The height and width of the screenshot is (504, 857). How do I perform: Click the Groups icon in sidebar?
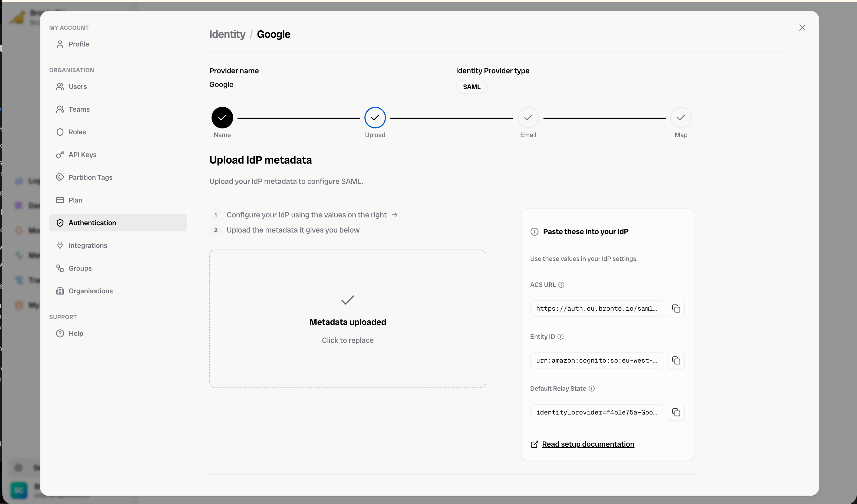tap(60, 268)
